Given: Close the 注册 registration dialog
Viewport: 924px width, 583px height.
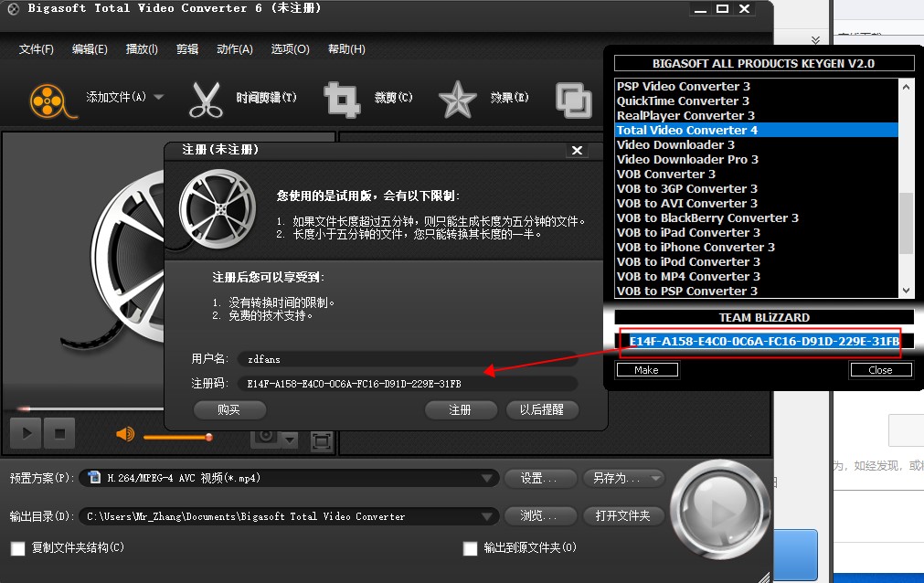Looking at the screenshot, I should pos(577,150).
